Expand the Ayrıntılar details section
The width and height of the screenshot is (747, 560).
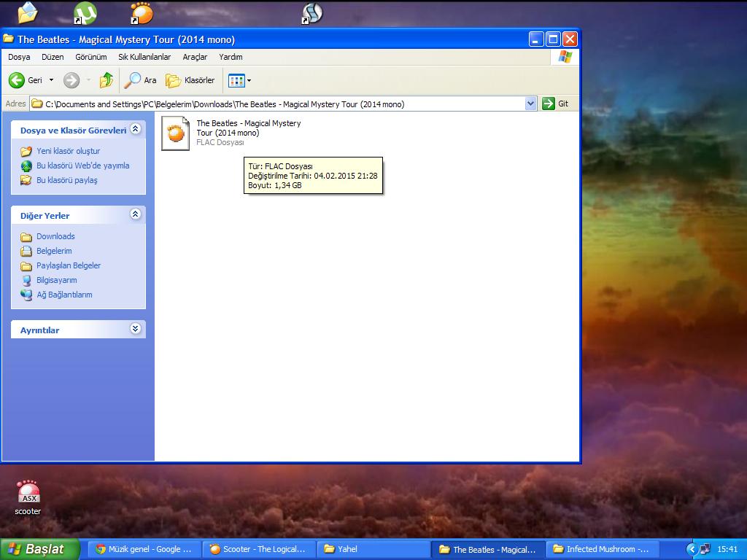pyautogui.click(x=135, y=329)
